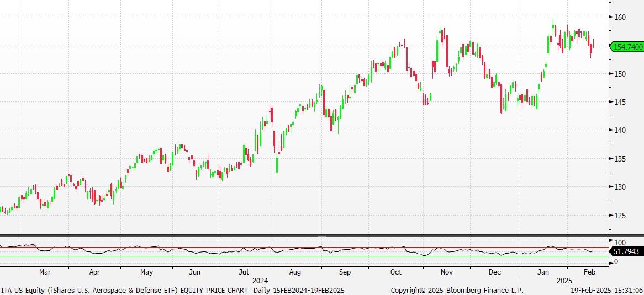Click the Jul month label
The image size is (644, 295).
244,272
